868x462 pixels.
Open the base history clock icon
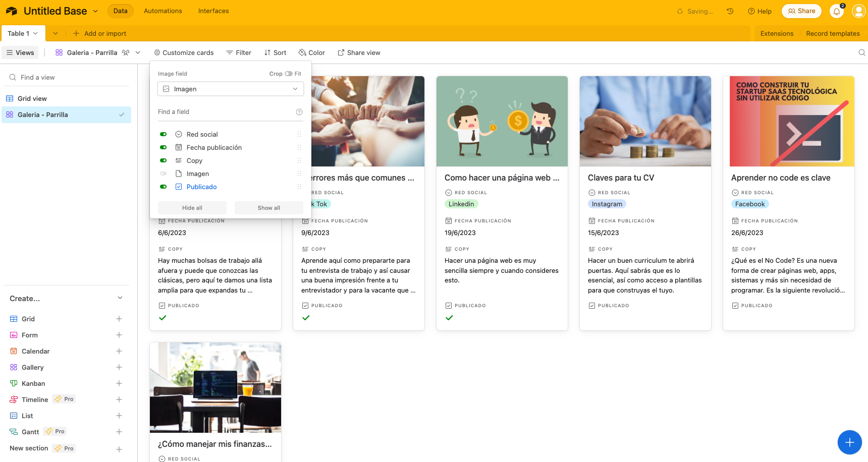730,11
